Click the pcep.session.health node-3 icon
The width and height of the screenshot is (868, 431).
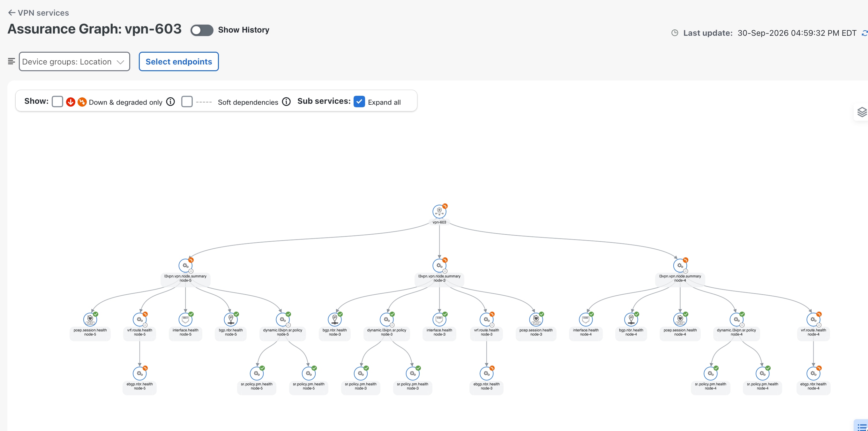point(536,319)
